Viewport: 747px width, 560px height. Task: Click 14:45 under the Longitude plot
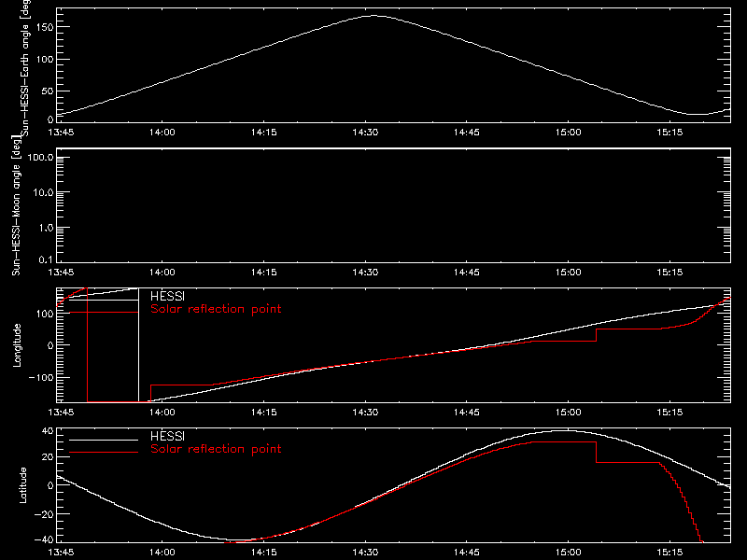tap(467, 413)
